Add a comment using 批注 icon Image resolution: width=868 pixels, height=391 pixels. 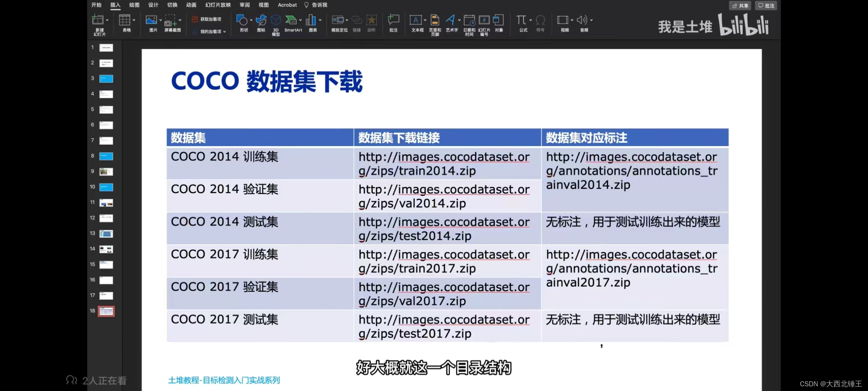393,24
